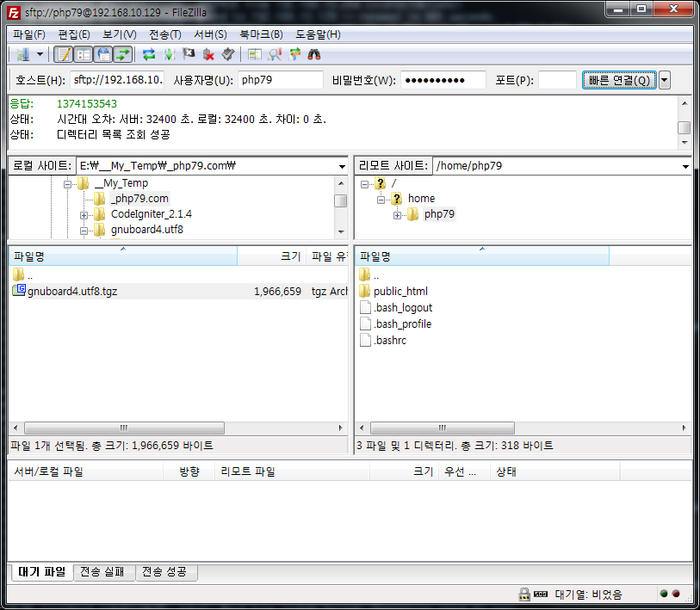Expand the remote php79 tree node
The width and height of the screenshot is (700, 610).
[397, 215]
